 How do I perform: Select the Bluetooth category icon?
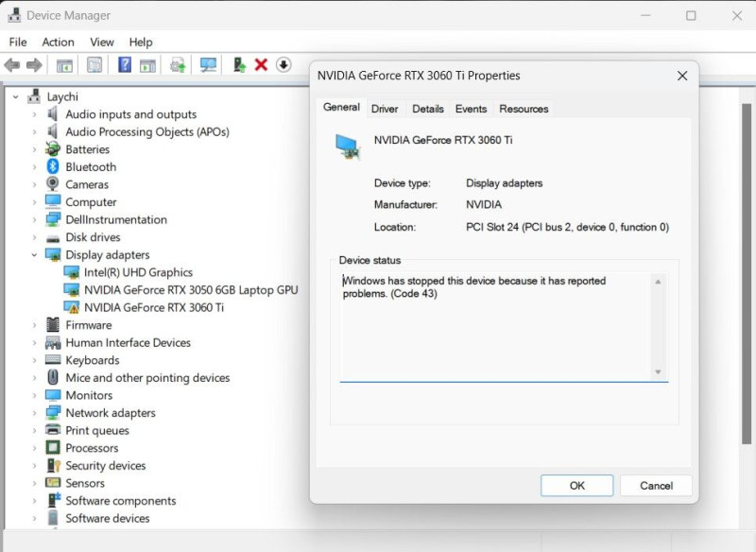click(x=53, y=166)
